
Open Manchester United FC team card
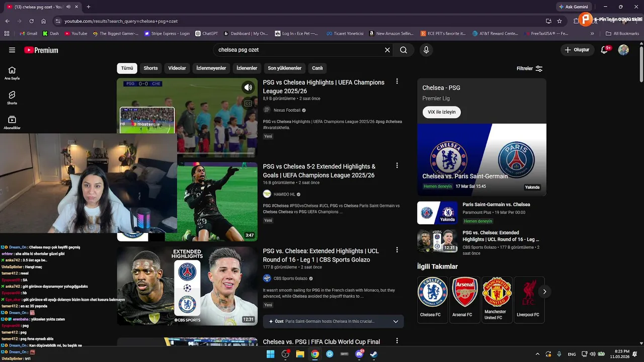[497, 300]
